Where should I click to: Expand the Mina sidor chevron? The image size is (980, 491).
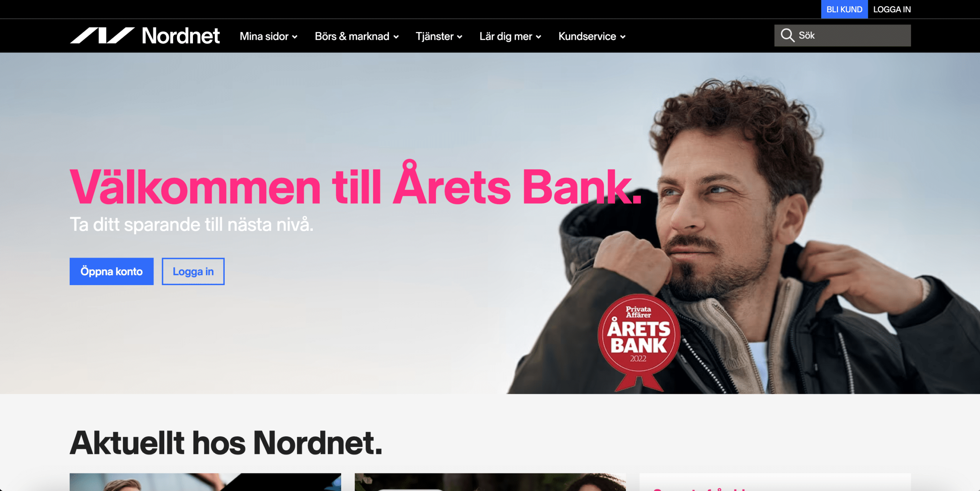click(x=295, y=37)
